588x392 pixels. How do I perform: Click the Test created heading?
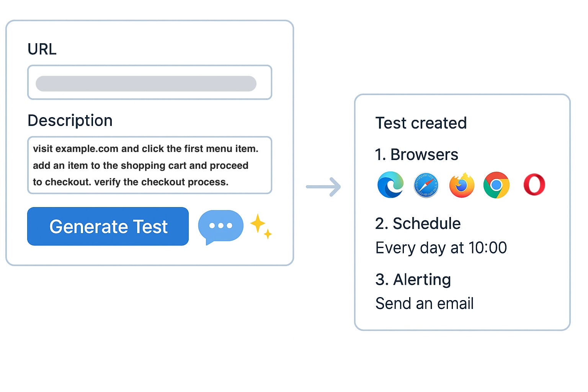click(421, 123)
